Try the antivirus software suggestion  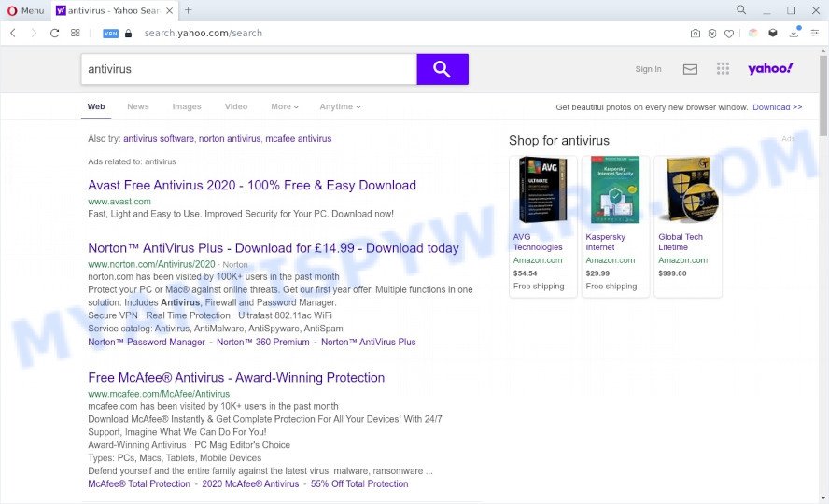tap(159, 138)
